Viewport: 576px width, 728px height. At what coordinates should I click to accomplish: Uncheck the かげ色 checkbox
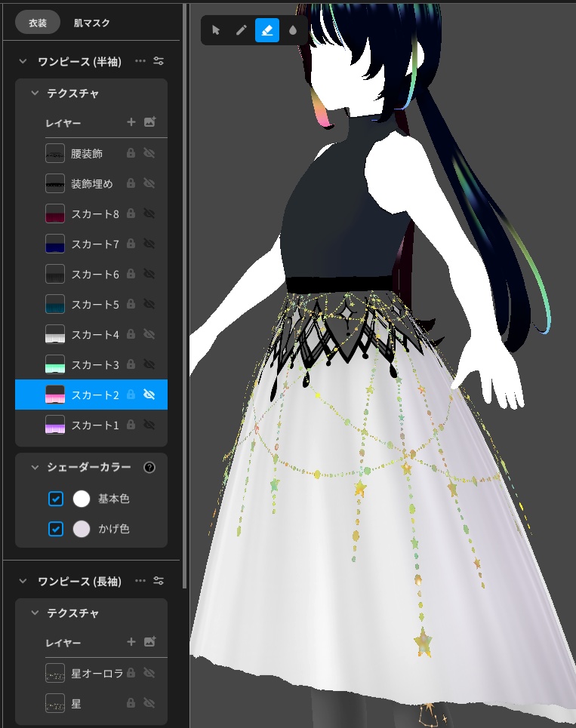pos(56,529)
